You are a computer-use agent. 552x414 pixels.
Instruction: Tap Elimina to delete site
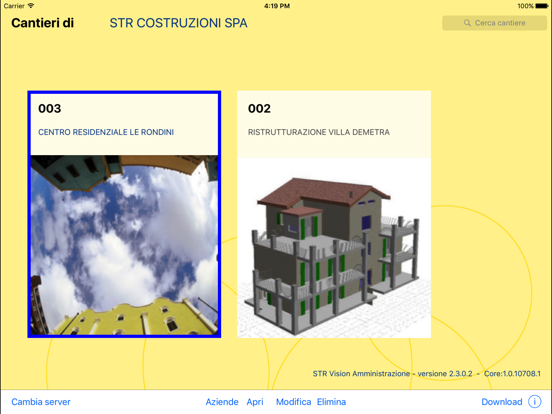331,402
